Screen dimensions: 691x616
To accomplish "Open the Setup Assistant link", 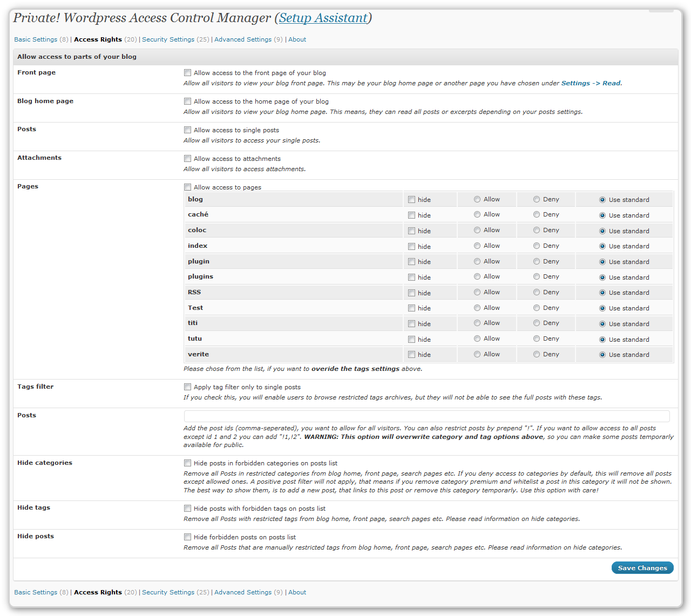I will 323,18.
